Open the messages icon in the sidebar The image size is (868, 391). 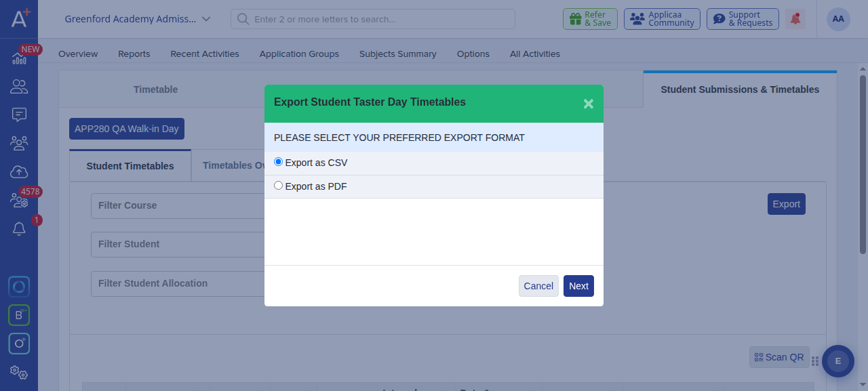click(19, 115)
